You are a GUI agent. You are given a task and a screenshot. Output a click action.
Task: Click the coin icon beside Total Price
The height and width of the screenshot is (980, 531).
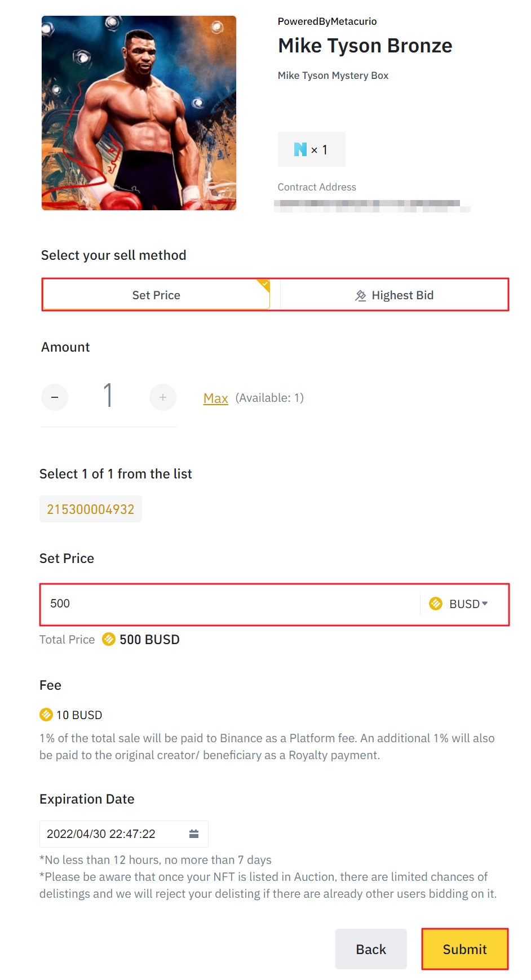coord(109,639)
